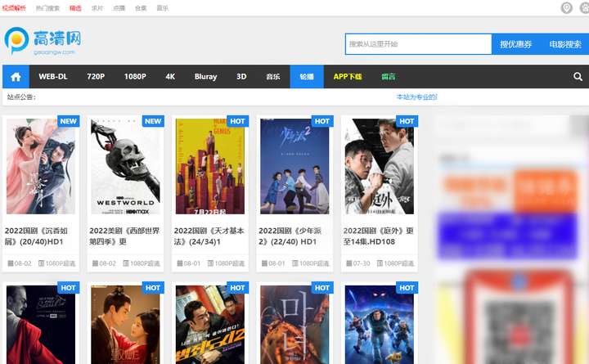The width and height of the screenshot is (589, 364).
Task: Open 天才基本法 yellow poster thumbnail
Action: (210, 166)
